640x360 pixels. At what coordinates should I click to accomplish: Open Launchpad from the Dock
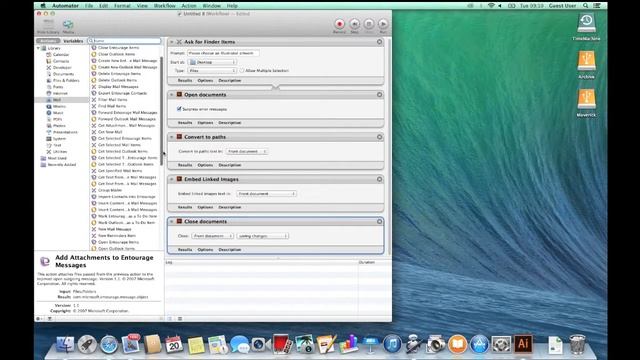point(87,344)
